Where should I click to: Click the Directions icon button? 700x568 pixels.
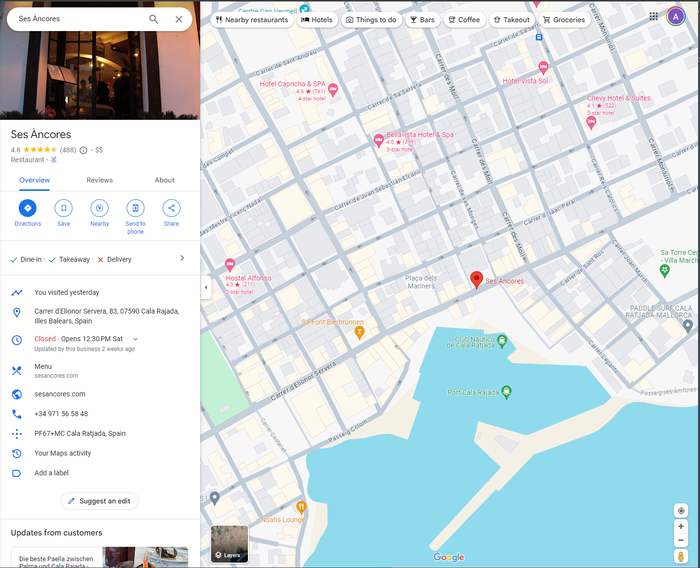click(28, 208)
